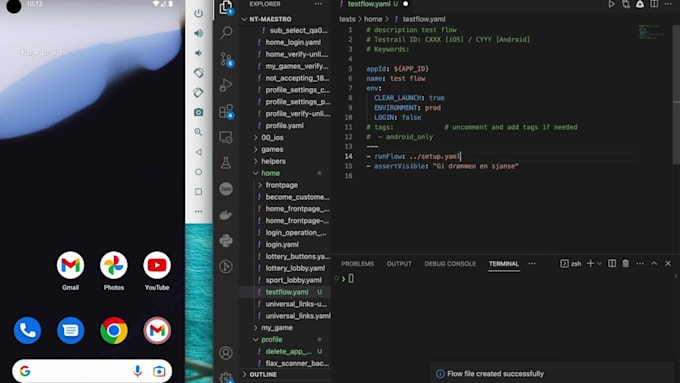Tap the Google search bar on Android
680x383 pixels.
point(92,371)
